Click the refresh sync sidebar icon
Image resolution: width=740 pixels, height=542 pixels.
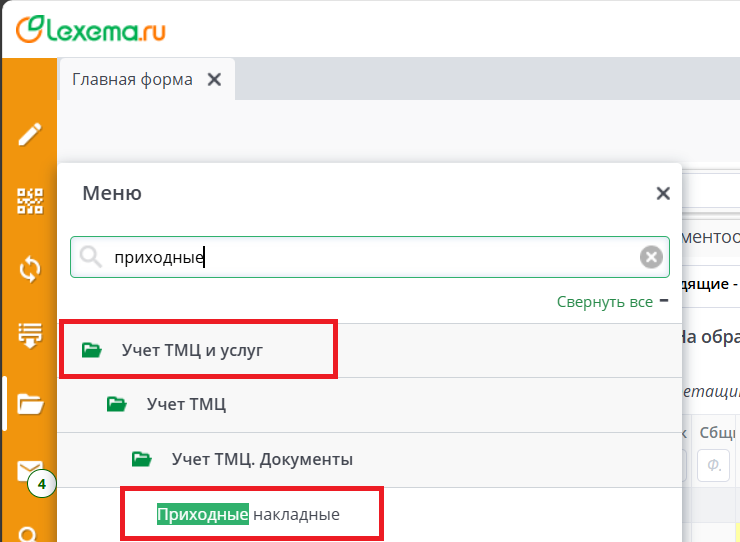(30, 269)
